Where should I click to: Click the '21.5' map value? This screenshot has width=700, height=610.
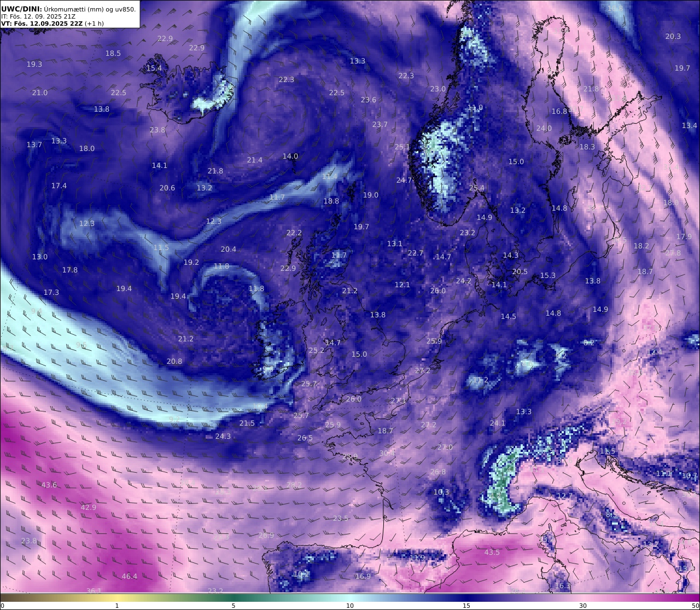[x=247, y=423]
